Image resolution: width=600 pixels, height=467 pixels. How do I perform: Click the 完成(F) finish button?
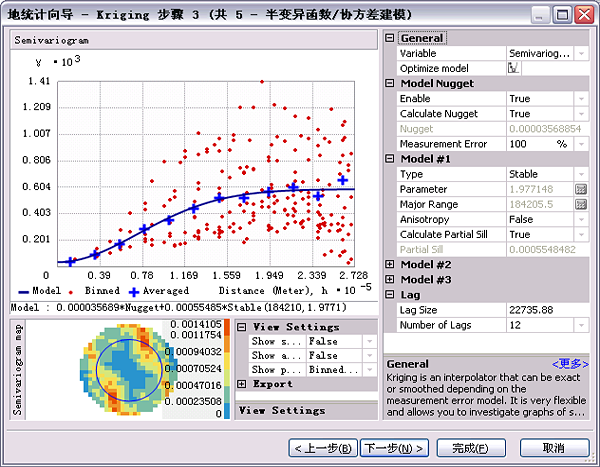click(x=469, y=447)
